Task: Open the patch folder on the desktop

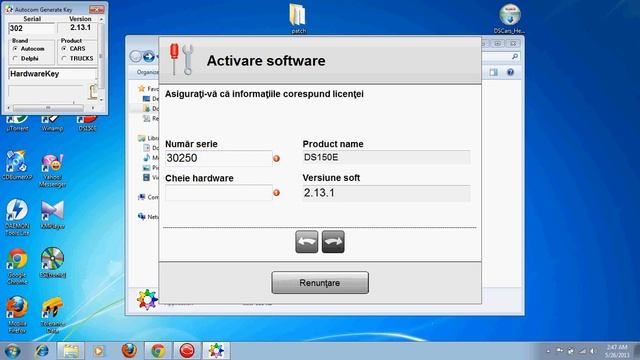Action: [298, 18]
